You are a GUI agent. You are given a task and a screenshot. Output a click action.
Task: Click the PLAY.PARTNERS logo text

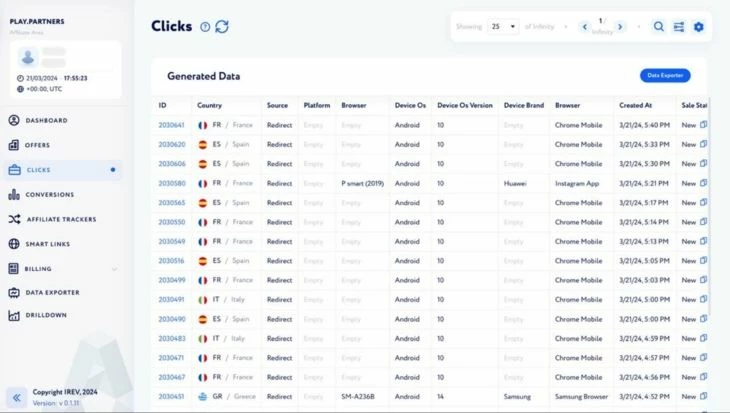tap(37, 21)
